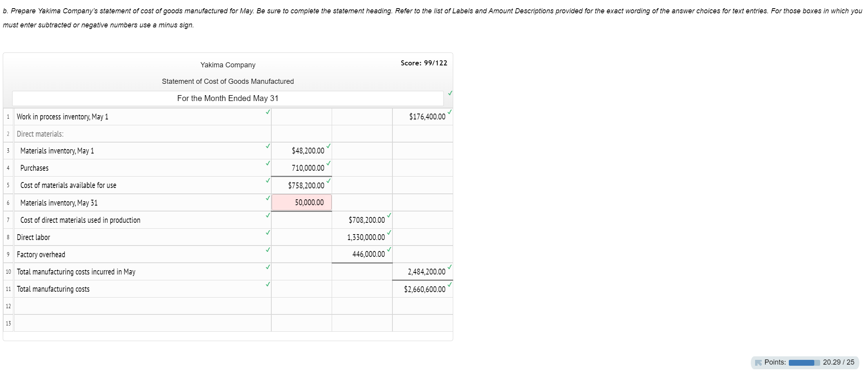Screen dimensions: 868x372
Task: Click the empty amount cell in row 12
Action: click(301, 306)
